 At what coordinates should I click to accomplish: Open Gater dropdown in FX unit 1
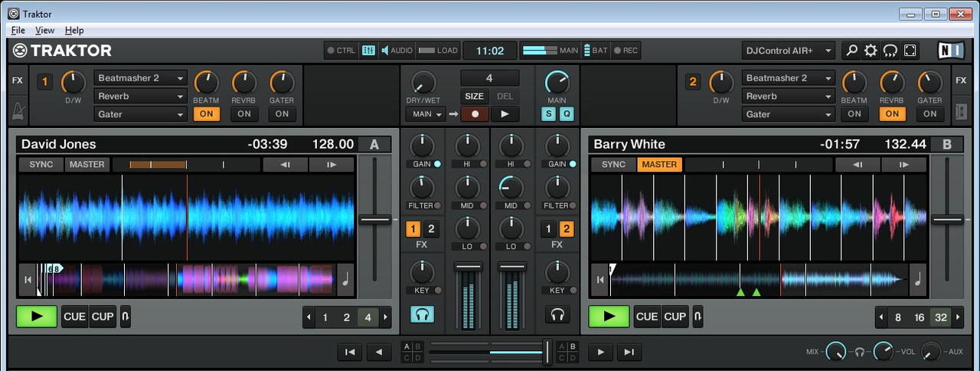(x=141, y=114)
